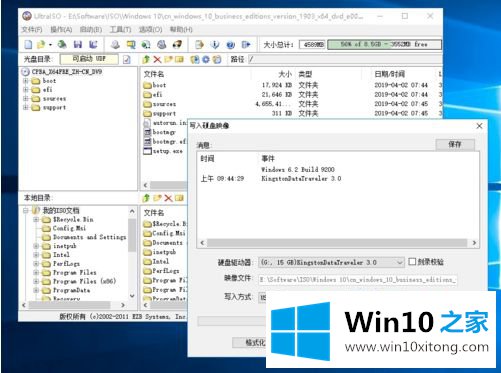501x373 pixels.
Task: Click the Open CD/DVD disc toolbar icon
Action: tap(62, 44)
